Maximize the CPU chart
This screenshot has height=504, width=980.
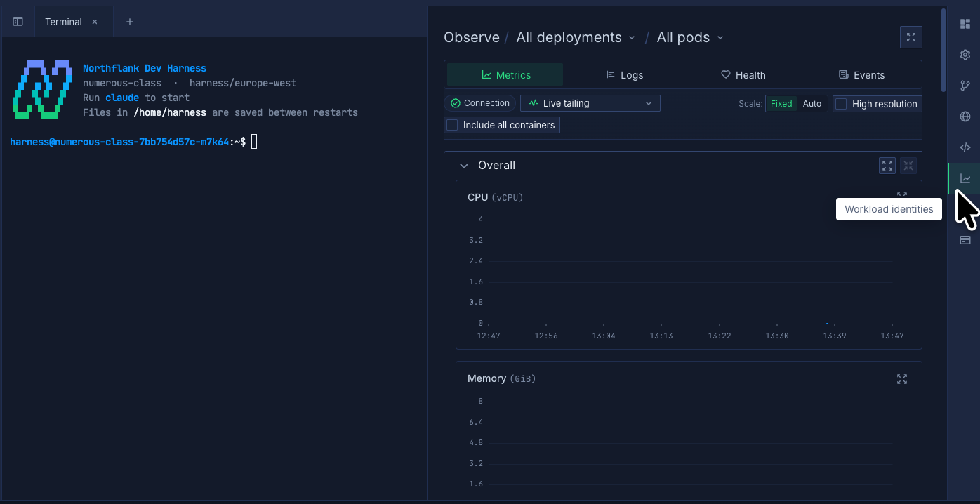point(902,197)
